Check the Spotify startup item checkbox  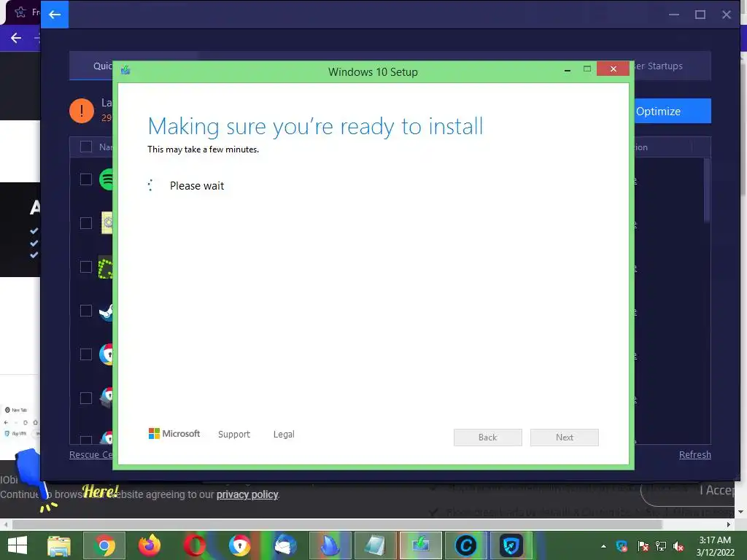pos(86,179)
